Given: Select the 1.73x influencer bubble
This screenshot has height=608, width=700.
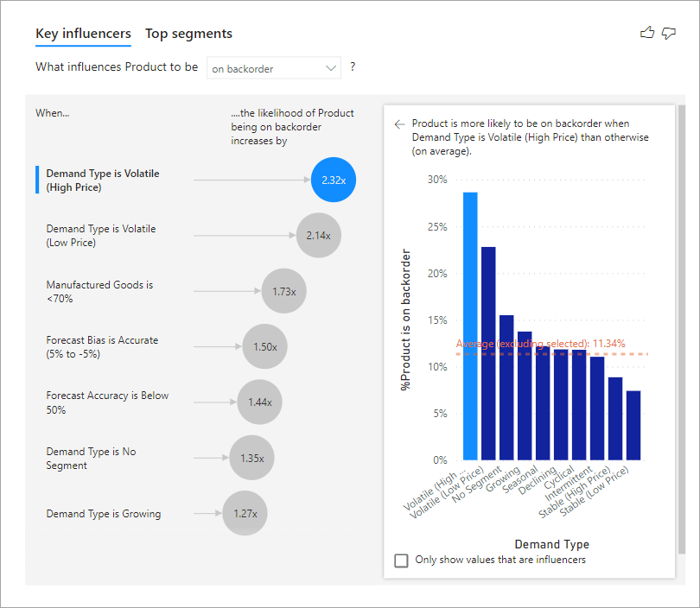Looking at the screenshot, I should 283,292.
